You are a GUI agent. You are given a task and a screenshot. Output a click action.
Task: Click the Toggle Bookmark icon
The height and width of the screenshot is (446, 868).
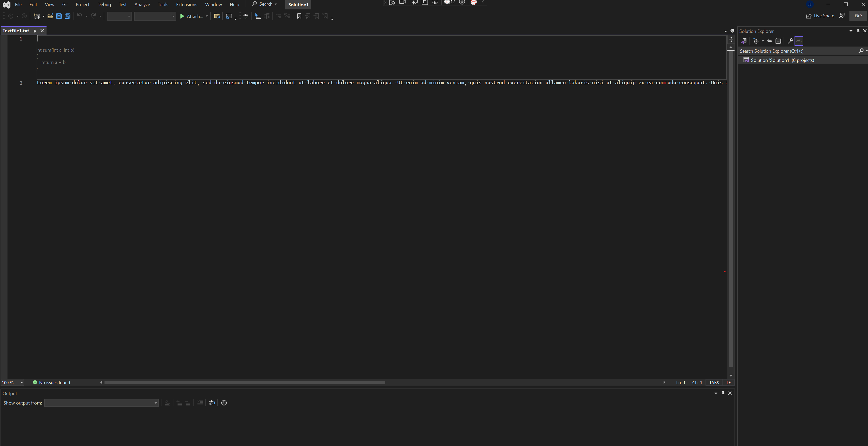pyautogui.click(x=299, y=16)
